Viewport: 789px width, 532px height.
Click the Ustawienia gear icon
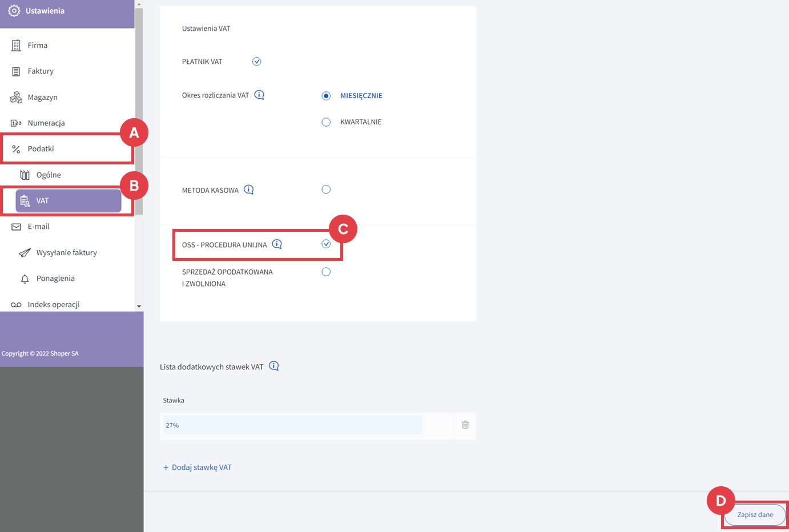point(14,11)
